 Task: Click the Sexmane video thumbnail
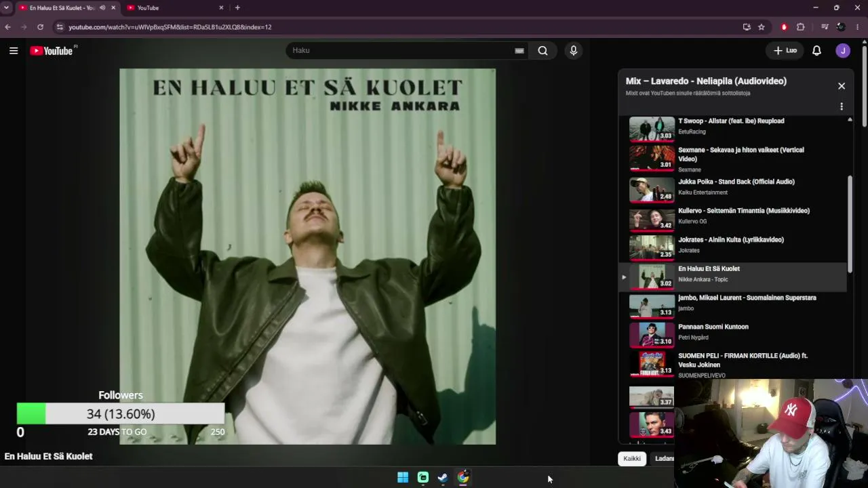click(x=652, y=158)
